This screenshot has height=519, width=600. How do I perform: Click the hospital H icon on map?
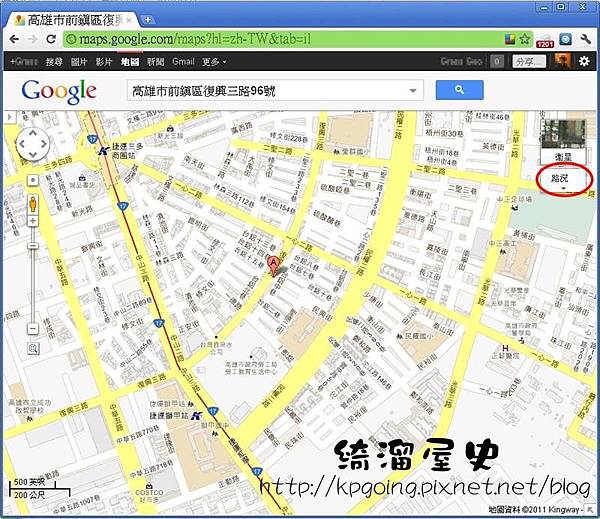505,348
